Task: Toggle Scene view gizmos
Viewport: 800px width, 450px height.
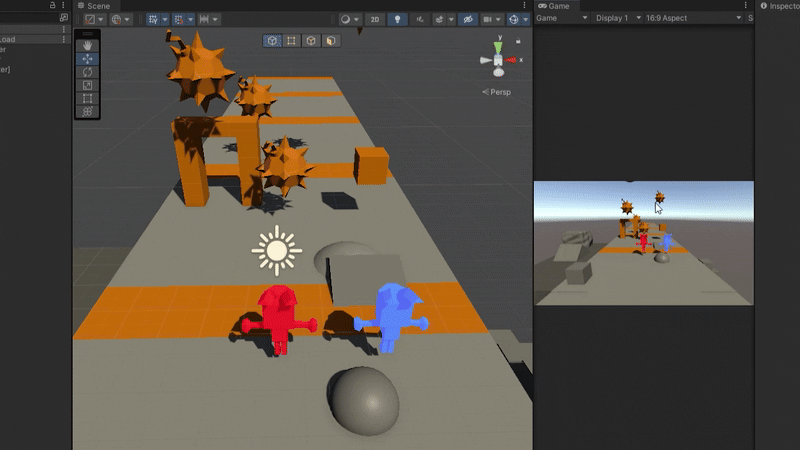Action: (x=514, y=19)
